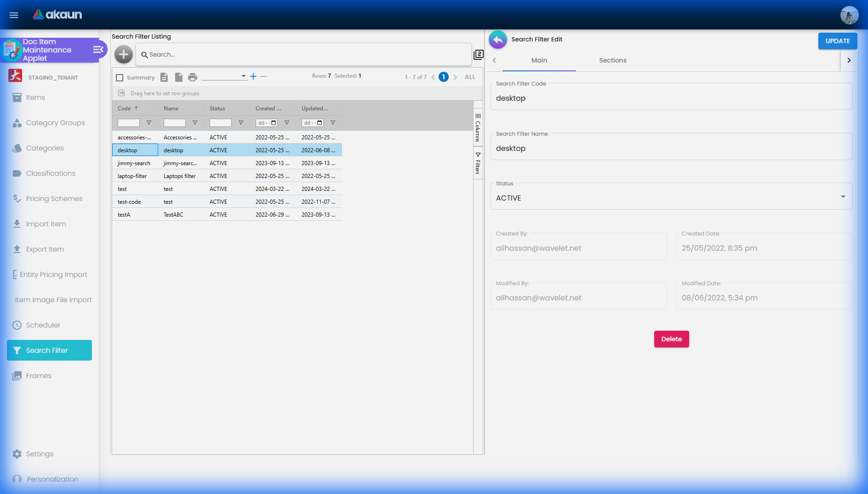Screen dimensions: 868x494
Task: Open Pricing Schemes in the sidebar
Action: pyautogui.click(x=54, y=199)
